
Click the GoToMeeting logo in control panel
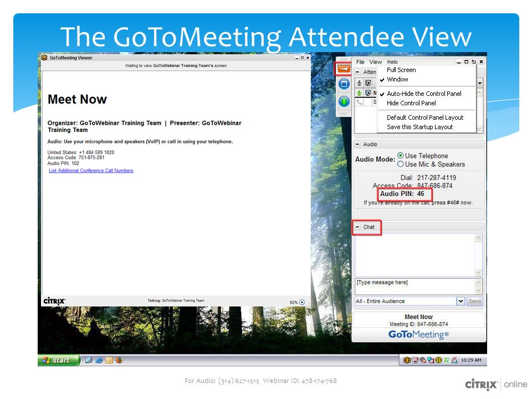(418, 335)
